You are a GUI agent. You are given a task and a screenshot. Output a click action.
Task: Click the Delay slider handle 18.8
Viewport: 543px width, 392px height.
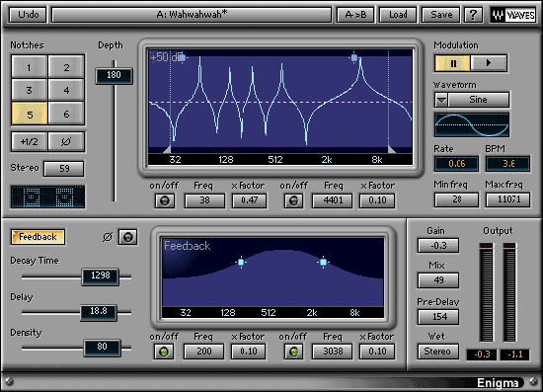pyautogui.click(x=99, y=312)
